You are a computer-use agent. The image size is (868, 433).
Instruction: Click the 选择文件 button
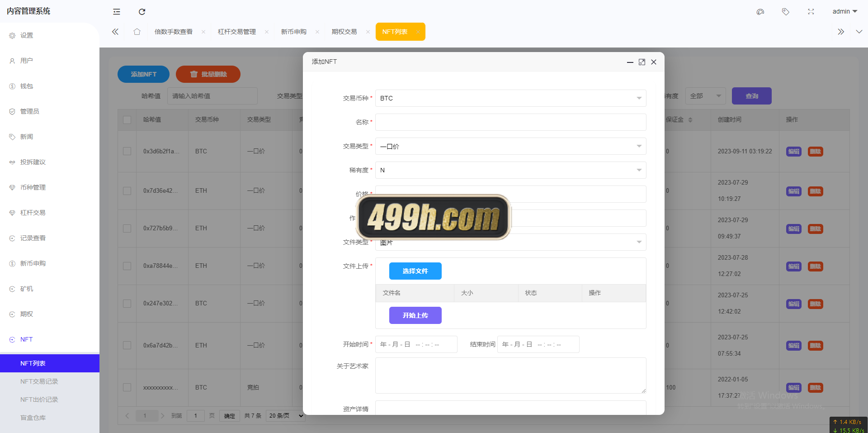coord(415,271)
